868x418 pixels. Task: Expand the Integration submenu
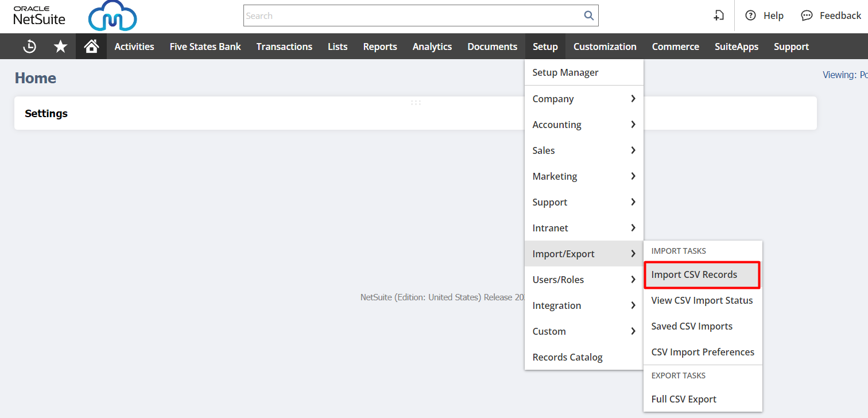[584, 305]
